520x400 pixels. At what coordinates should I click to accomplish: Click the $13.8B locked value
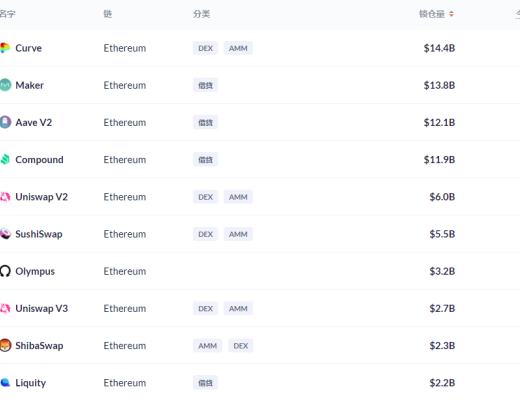[x=439, y=85]
